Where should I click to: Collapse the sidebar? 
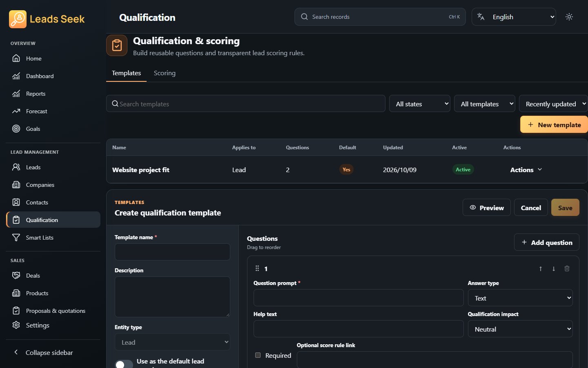53,352
